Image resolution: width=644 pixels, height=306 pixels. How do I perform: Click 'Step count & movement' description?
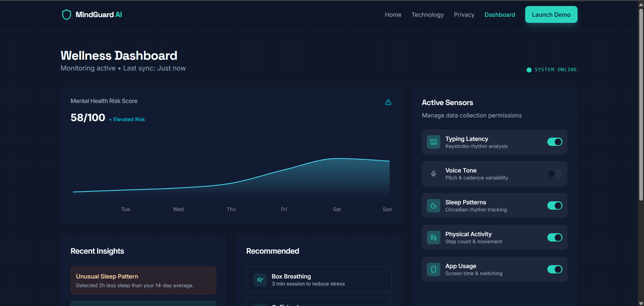[474, 242]
